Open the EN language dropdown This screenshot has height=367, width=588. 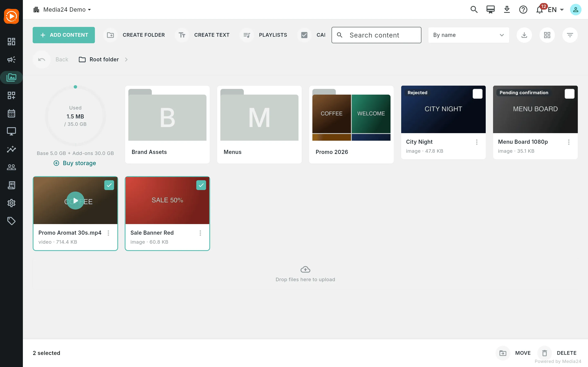tap(556, 10)
